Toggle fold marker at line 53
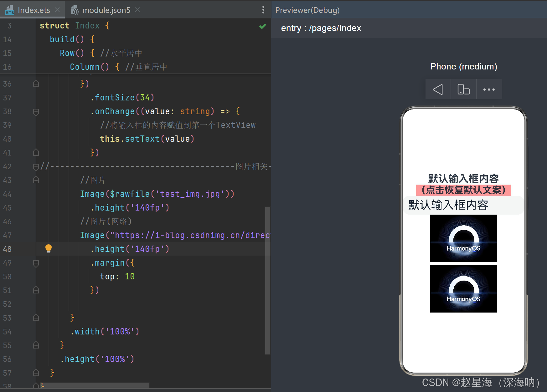Viewport: 547px width, 392px height. pyautogui.click(x=36, y=318)
